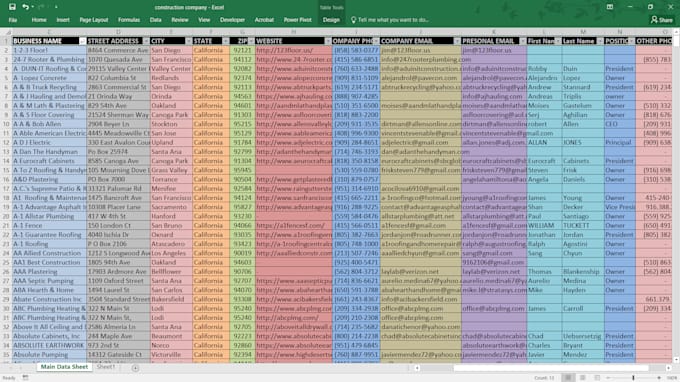Switch to the Insert ribbon tab

(63, 20)
